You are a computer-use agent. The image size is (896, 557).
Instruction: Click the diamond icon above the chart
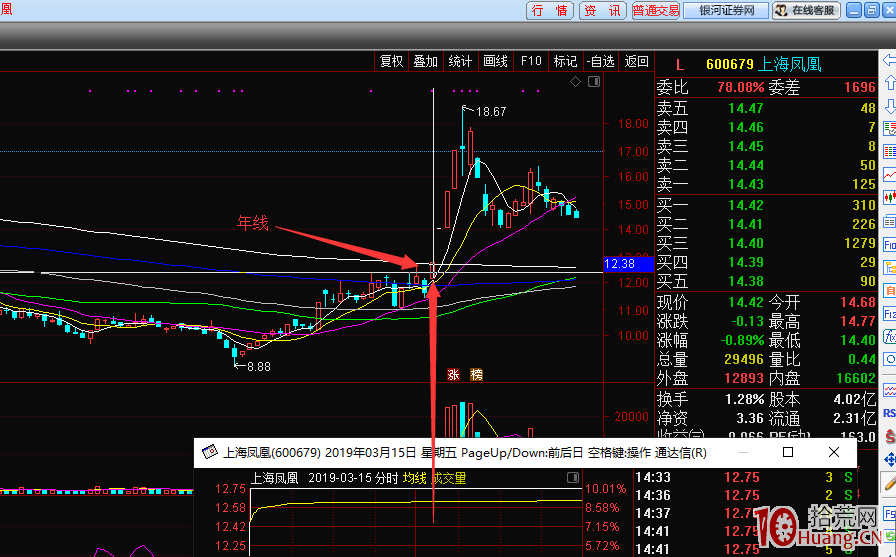point(575,82)
